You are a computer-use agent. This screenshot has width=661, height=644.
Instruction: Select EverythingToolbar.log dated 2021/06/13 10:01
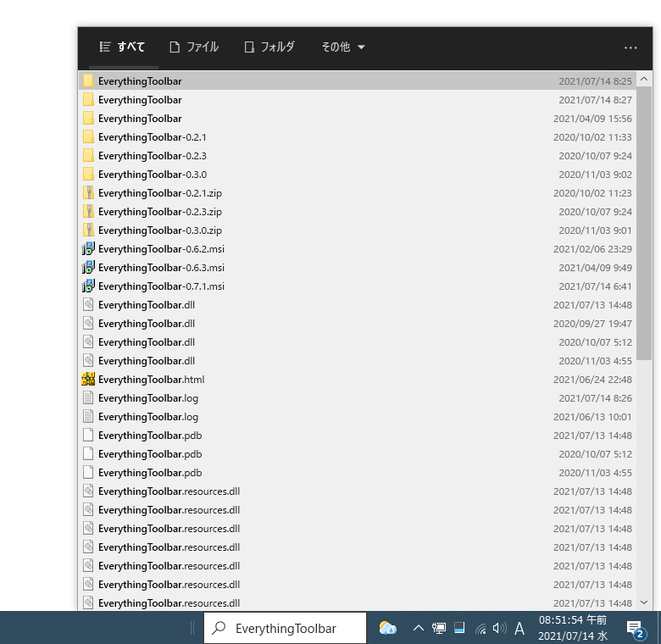[x=358, y=416]
